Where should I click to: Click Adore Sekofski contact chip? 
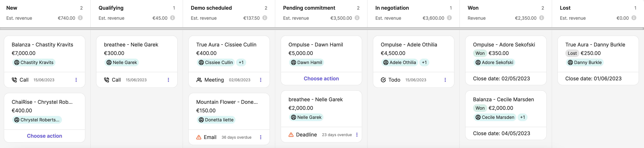(494, 62)
